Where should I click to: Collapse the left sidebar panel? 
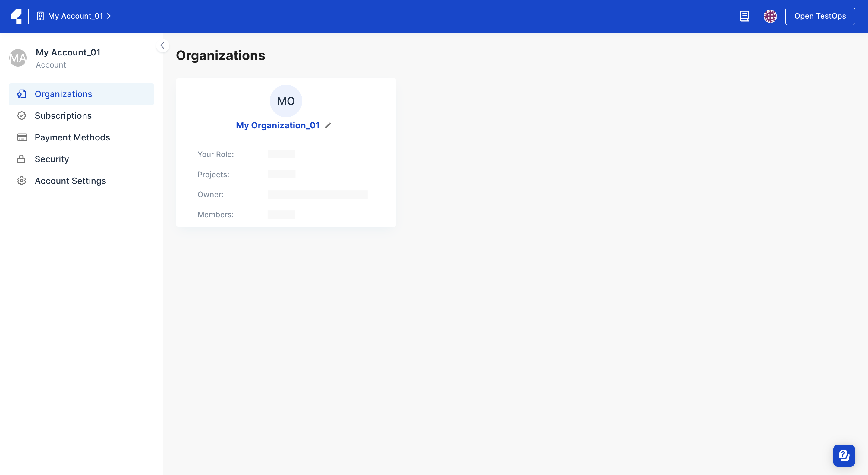pos(163,46)
